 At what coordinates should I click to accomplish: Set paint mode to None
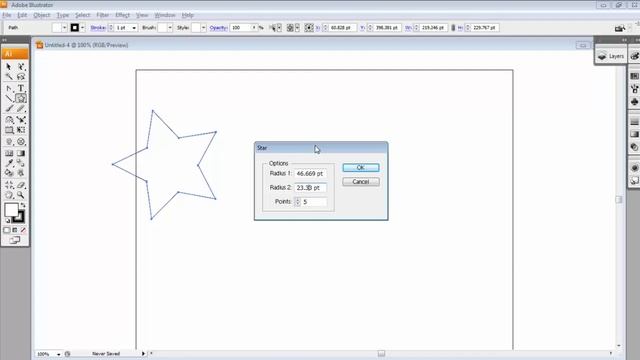23,230
